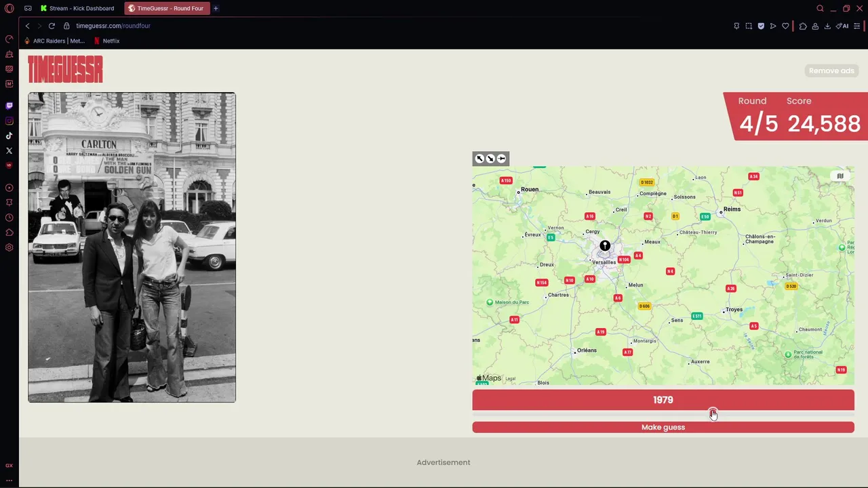Image resolution: width=868 pixels, height=488 pixels.
Task: Open the ARC Raiders bookmark
Action: 54,41
